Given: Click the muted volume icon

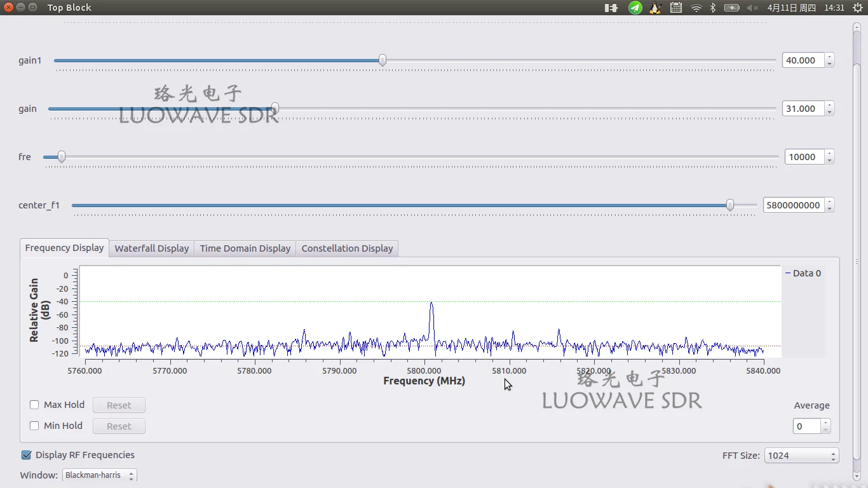Looking at the screenshot, I should pyautogui.click(x=752, y=8).
